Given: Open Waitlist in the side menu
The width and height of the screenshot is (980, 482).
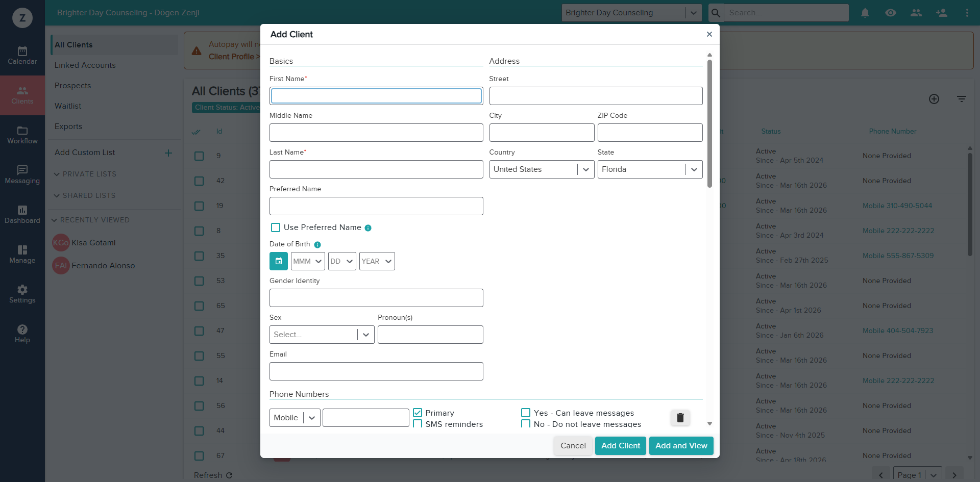Looking at the screenshot, I should 114,106.
